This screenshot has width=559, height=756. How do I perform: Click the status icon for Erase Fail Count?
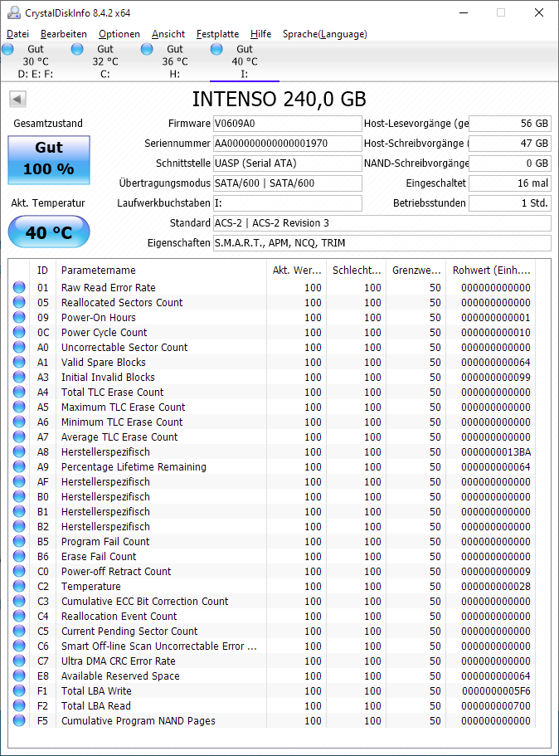point(19,556)
